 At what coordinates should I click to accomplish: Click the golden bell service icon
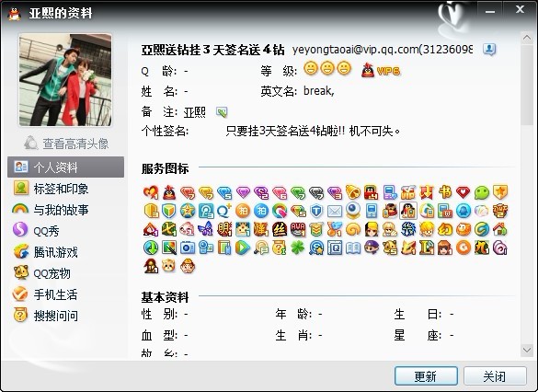[353, 192]
